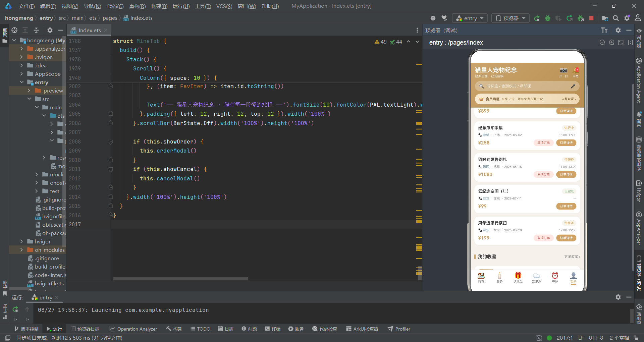Click the preview search field 骨灰盒 / 告别仪式
This screenshot has height=342, width=644.
(x=527, y=86)
